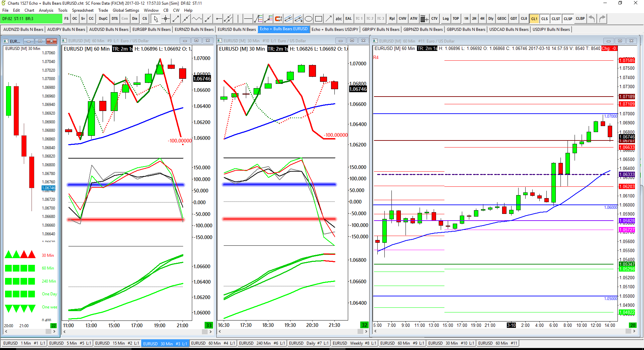
Task: Toggle the CLS toolbar button
Action: 544,19
